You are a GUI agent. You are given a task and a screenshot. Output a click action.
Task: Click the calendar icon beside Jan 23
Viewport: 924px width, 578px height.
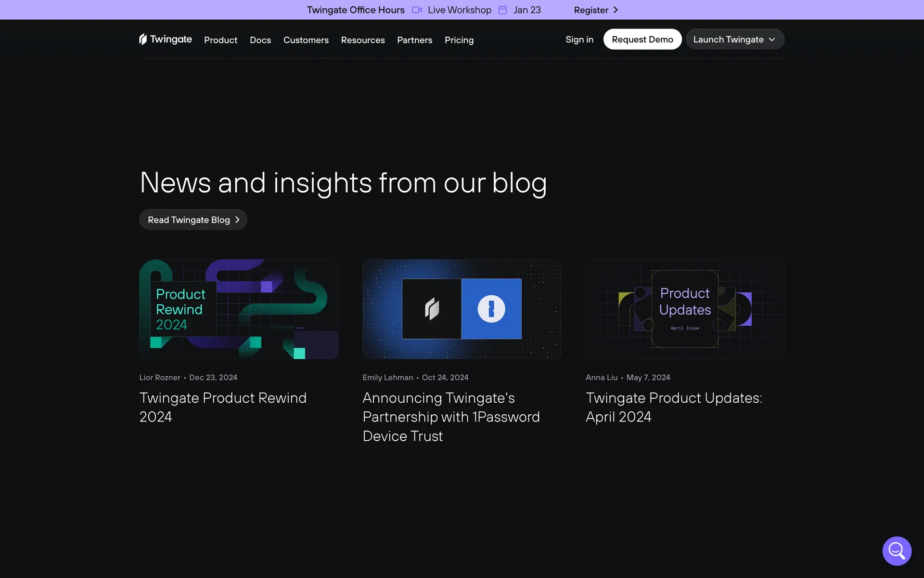[x=502, y=10]
